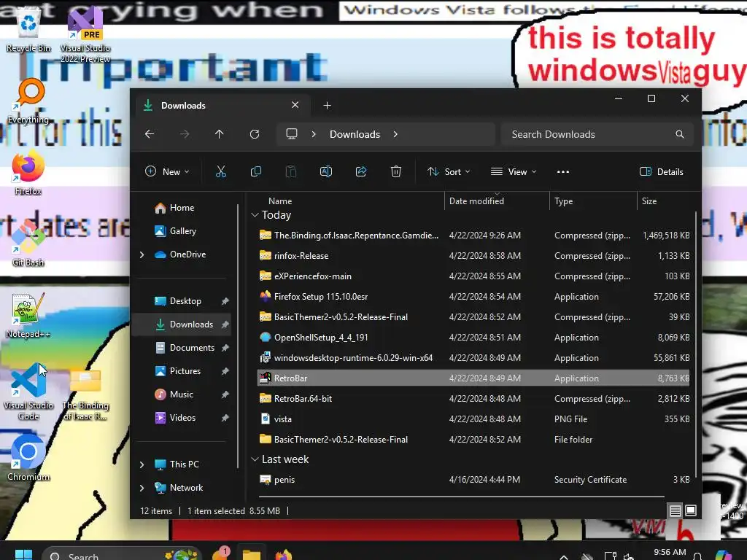This screenshot has height=560, width=747.
Task: Click the Rename icon in Explorer toolbar
Action: click(326, 171)
